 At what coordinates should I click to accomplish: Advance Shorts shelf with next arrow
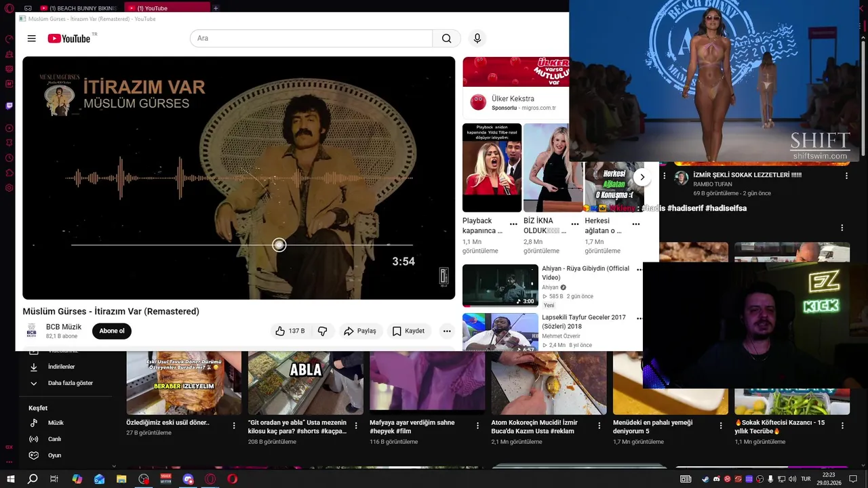pos(642,178)
